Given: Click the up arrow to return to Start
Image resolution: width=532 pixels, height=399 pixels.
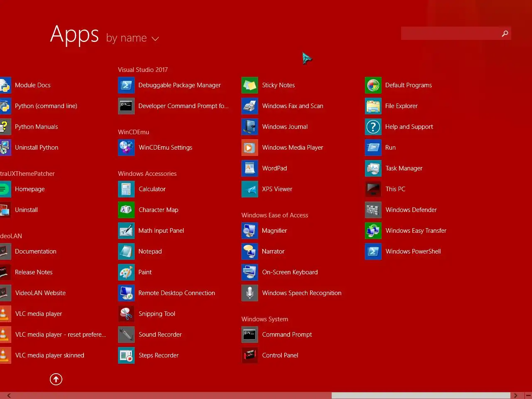Looking at the screenshot, I should [x=56, y=379].
